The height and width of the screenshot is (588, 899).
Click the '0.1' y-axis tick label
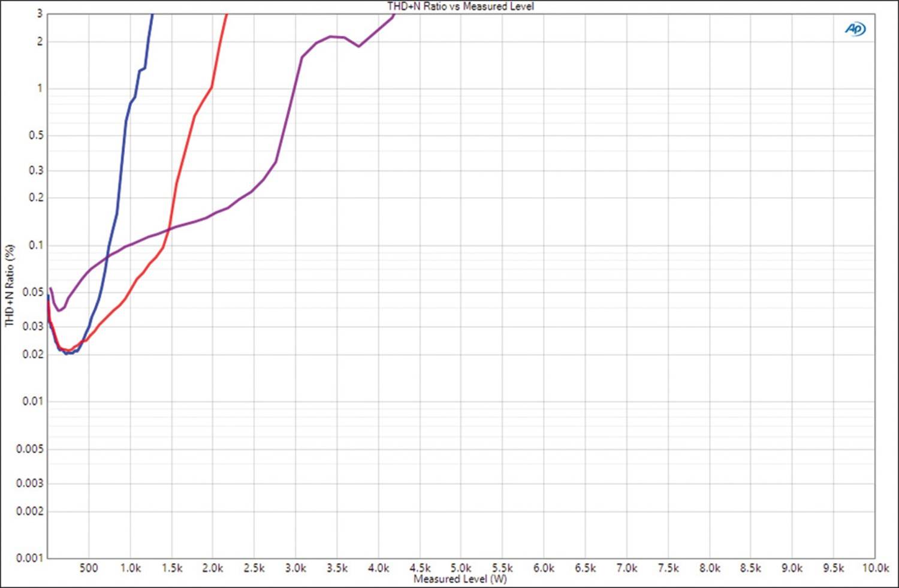click(36, 245)
